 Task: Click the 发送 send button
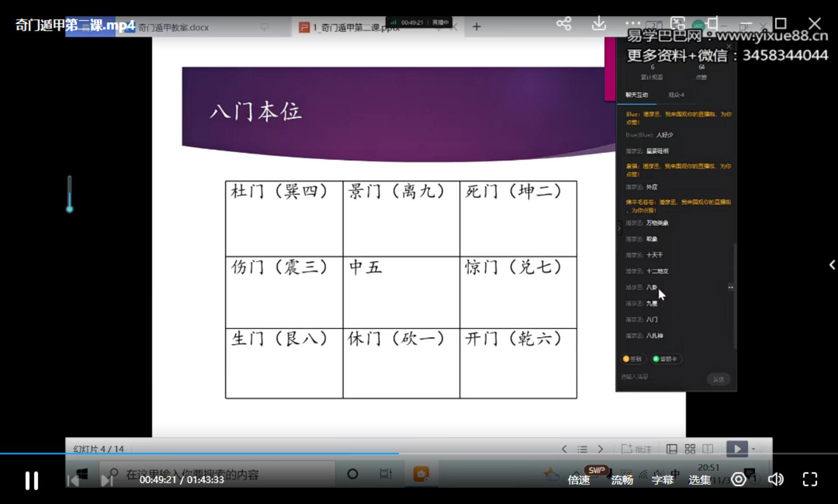pos(718,379)
